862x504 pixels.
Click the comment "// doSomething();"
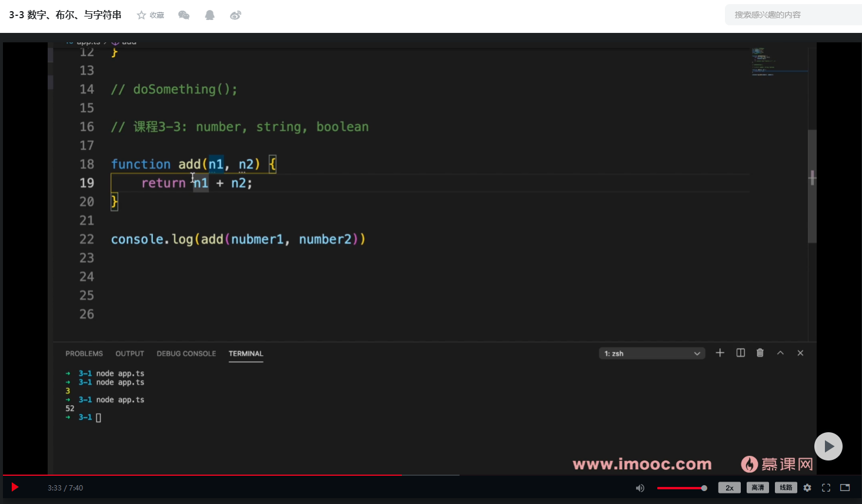click(174, 89)
